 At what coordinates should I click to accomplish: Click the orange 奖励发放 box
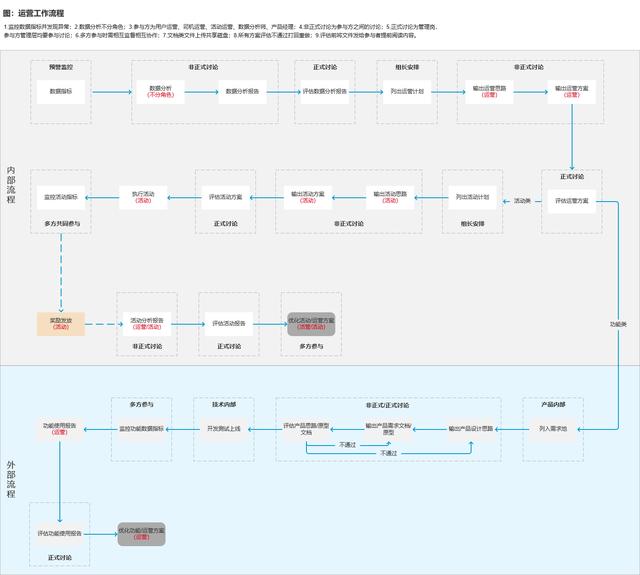(x=61, y=324)
